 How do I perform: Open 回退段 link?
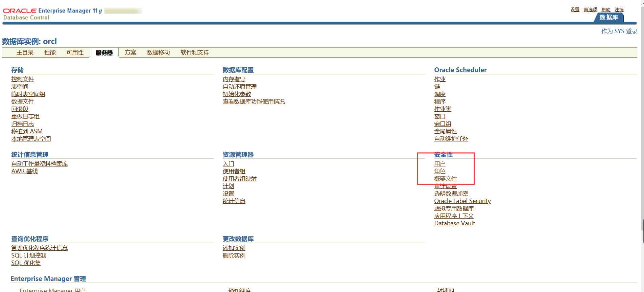click(x=20, y=109)
